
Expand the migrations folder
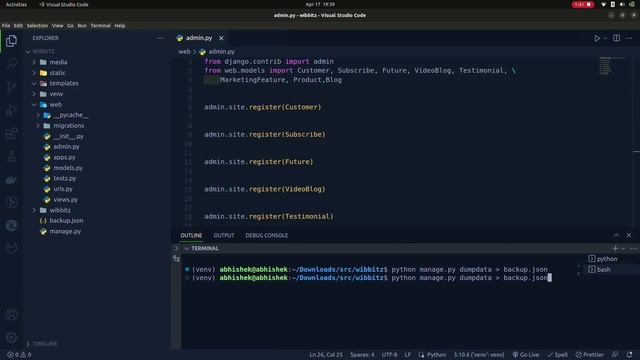click(69, 126)
